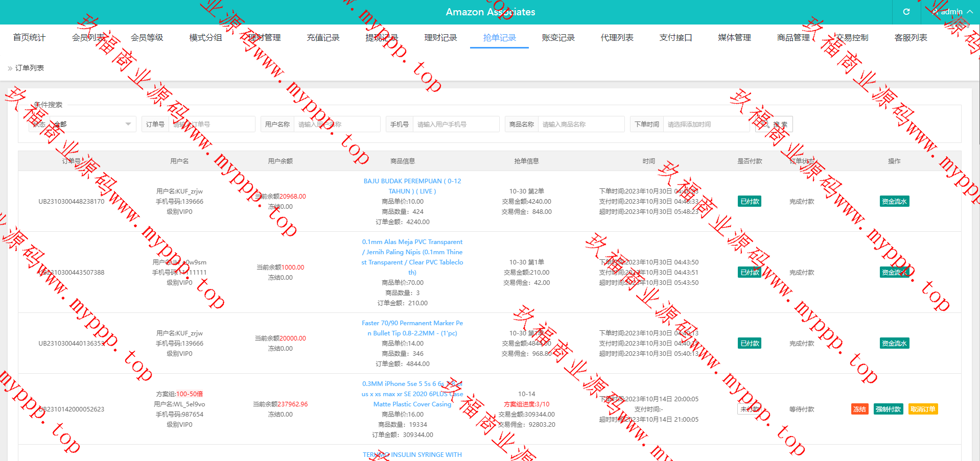
Task: Open the 下单时间 date picker field
Action: click(707, 124)
